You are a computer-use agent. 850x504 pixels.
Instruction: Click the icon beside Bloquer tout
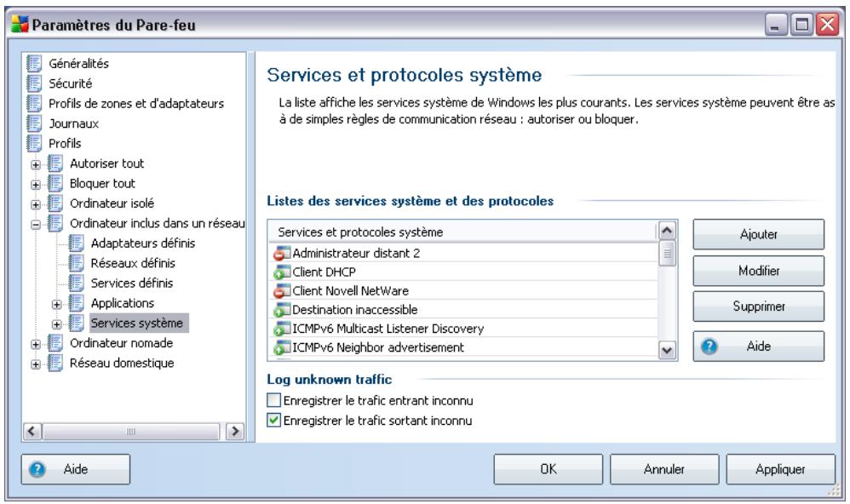55,184
